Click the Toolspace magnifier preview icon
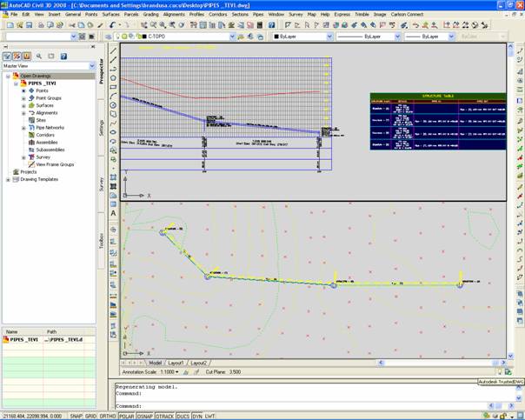The image size is (525, 420). click(39, 57)
